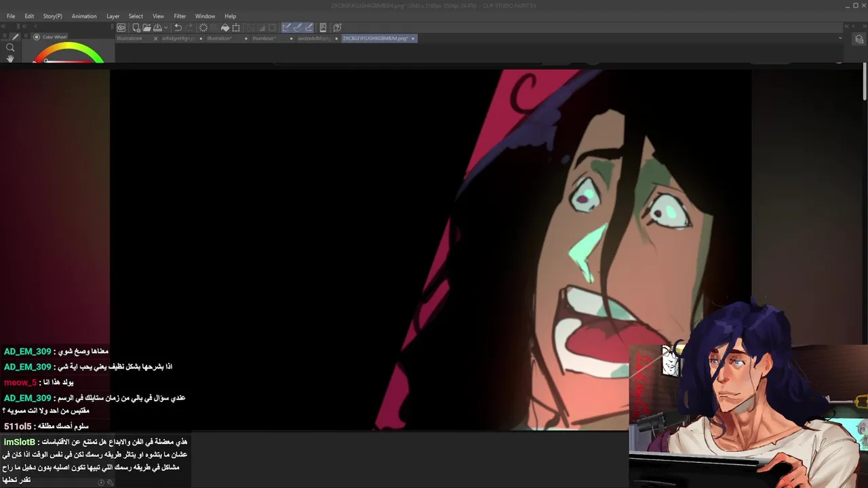Click the meow_5 chat username
The height and width of the screenshot is (488, 868).
[x=20, y=382]
